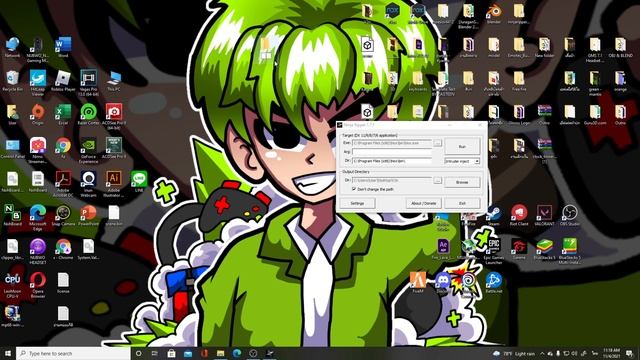The width and height of the screenshot is (640, 360).
Task: Open the Adobe Acrobat DC shortcut
Action: tap(63, 184)
